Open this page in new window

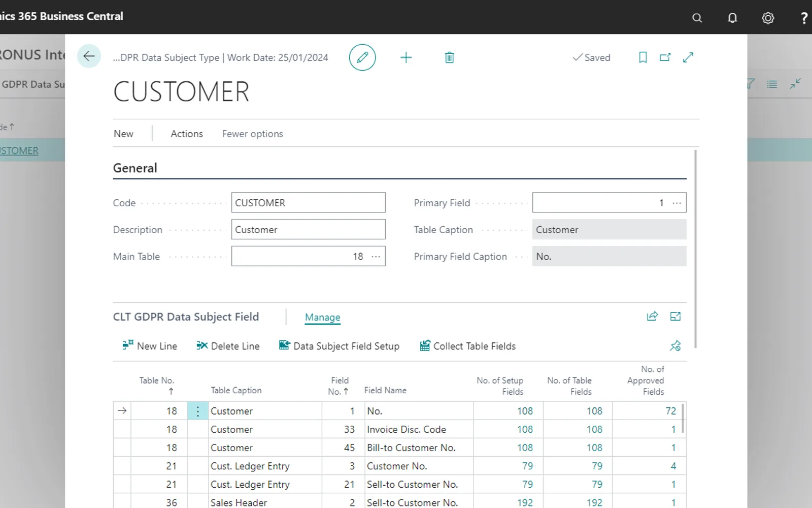(665, 57)
